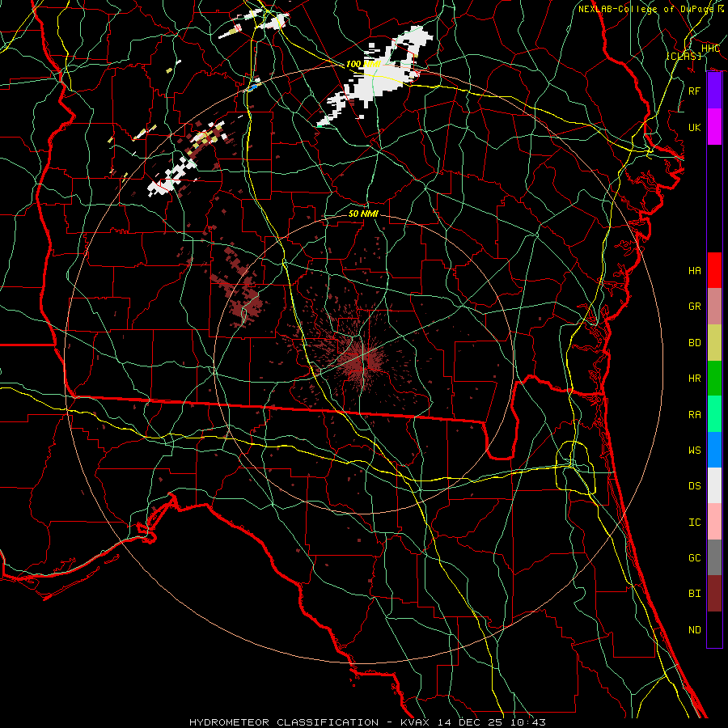Screen dimensions: 728x728
Task: Click the DS white legend swatch
Action: pyautogui.click(x=714, y=485)
